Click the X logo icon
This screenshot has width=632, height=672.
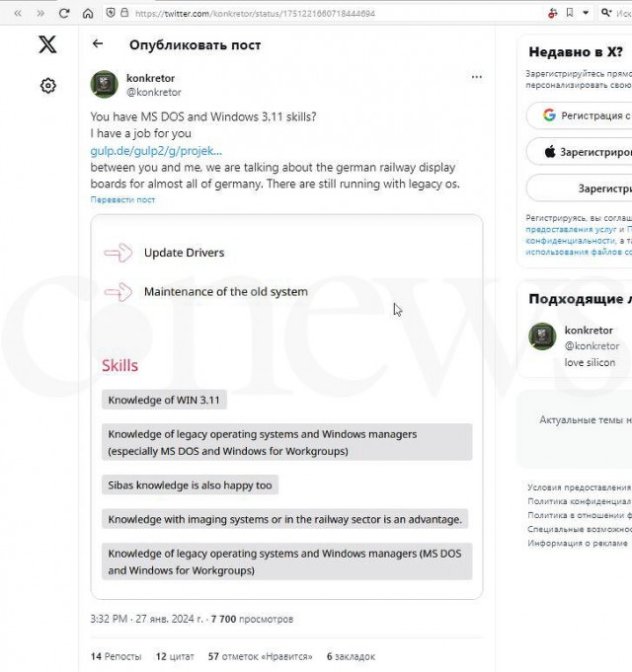tap(47, 44)
